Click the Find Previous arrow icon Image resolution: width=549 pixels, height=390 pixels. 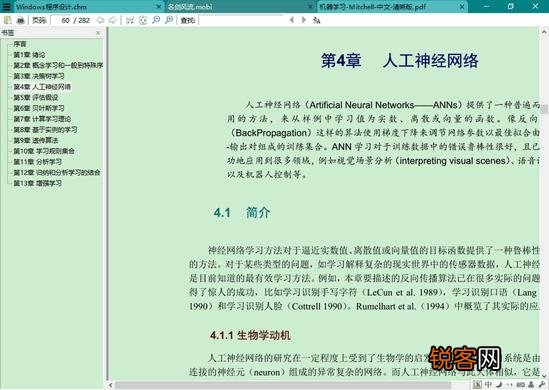[291, 20]
